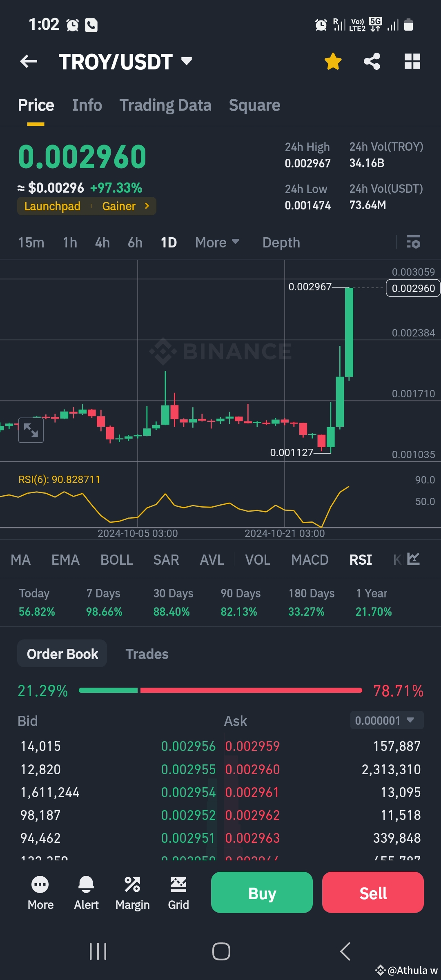Image resolution: width=441 pixels, height=980 pixels.
Task: Toggle the BOLL indicator
Action: (x=117, y=560)
